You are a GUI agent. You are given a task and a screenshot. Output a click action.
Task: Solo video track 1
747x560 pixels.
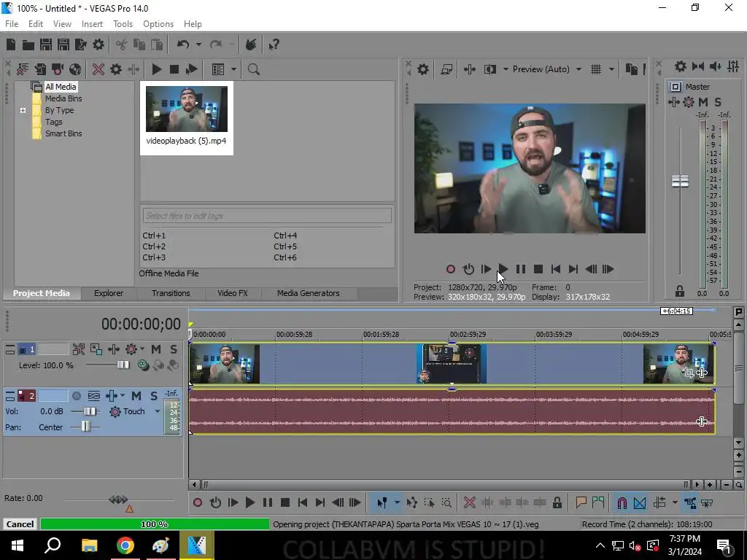coord(174,349)
